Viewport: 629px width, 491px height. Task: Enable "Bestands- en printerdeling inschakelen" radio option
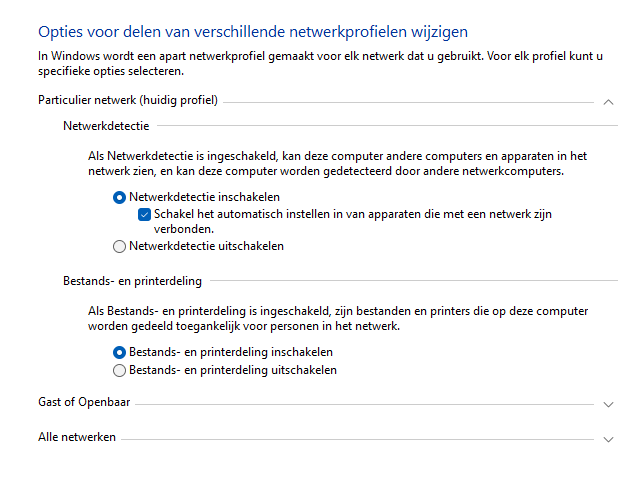(x=120, y=352)
